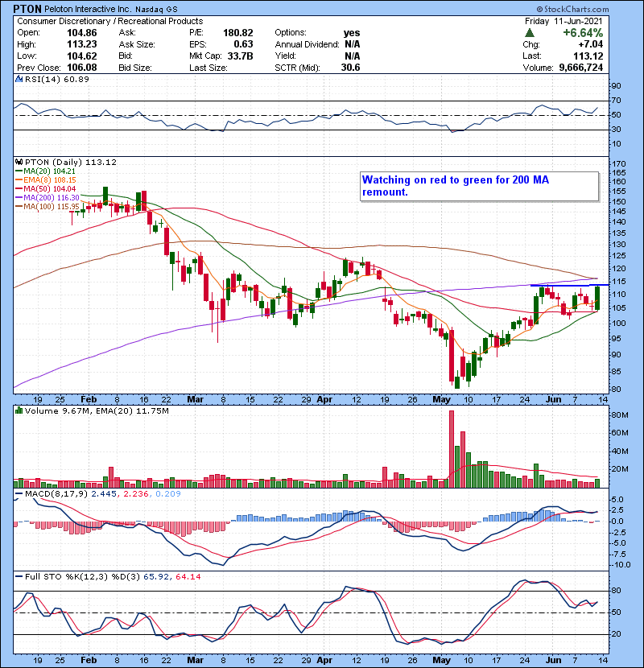644x668 pixels.
Task: Click the SCTR (Mid) value 30.6
Action: tap(350, 68)
